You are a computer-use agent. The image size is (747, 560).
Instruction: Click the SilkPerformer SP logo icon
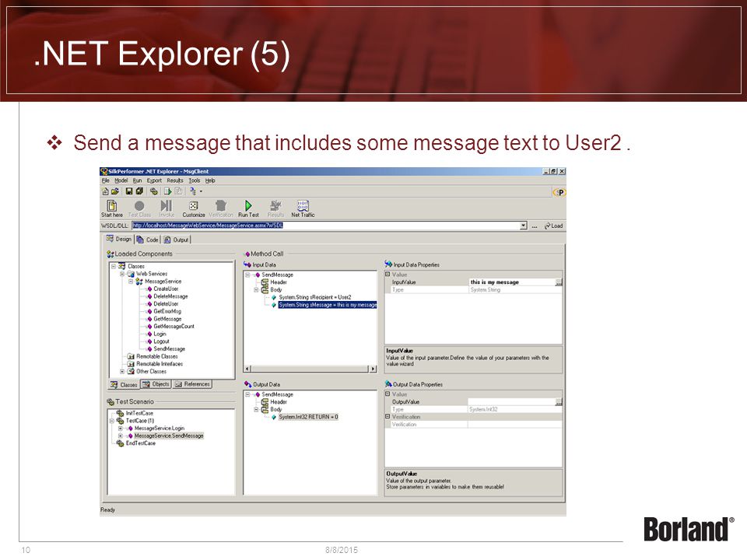click(559, 192)
